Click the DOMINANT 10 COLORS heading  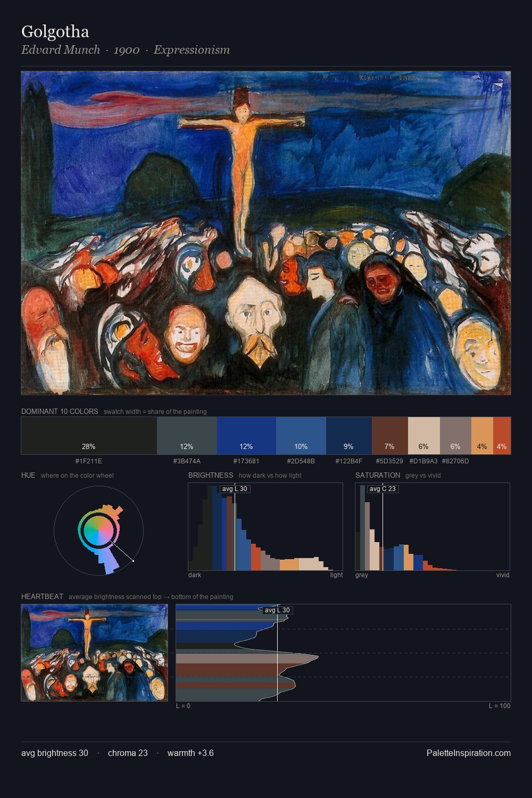(x=60, y=411)
